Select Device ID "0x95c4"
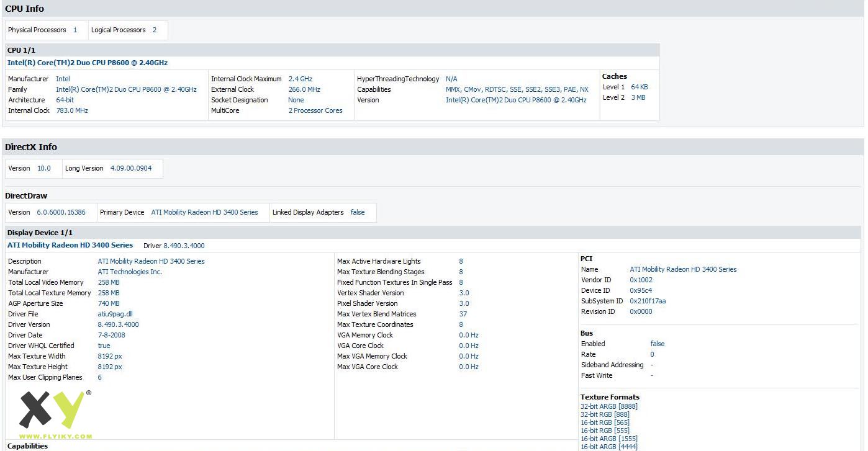The image size is (868, 451). click(641, 290)
